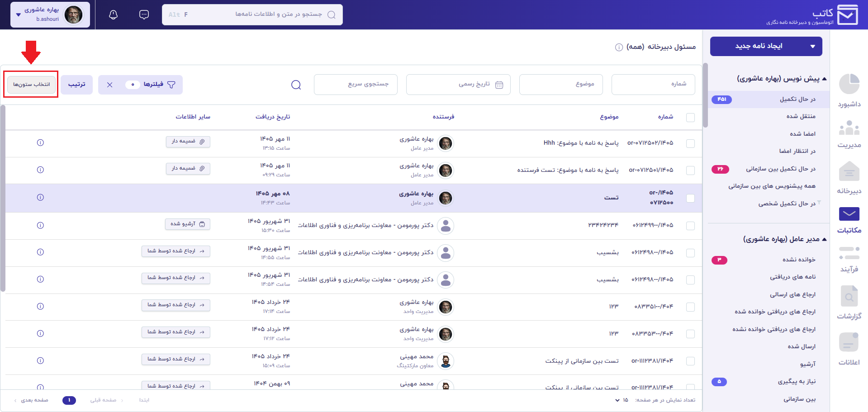Check the highlighted تست row checkbox
This screenshot has height=412, width=868.
pyautogui.click(x=690, y=198)
